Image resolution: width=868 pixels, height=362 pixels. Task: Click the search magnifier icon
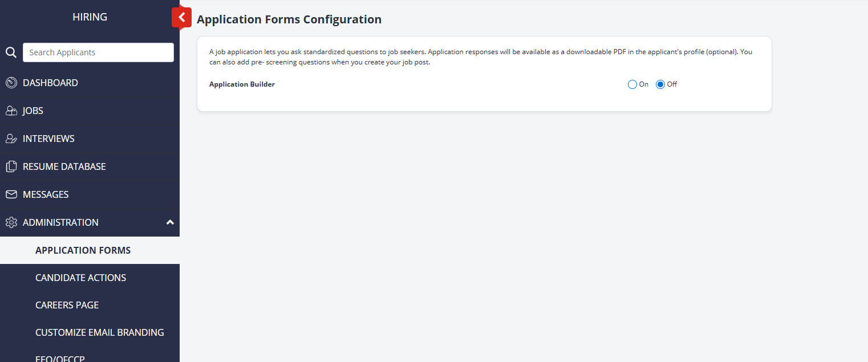(x=11, y=52)
